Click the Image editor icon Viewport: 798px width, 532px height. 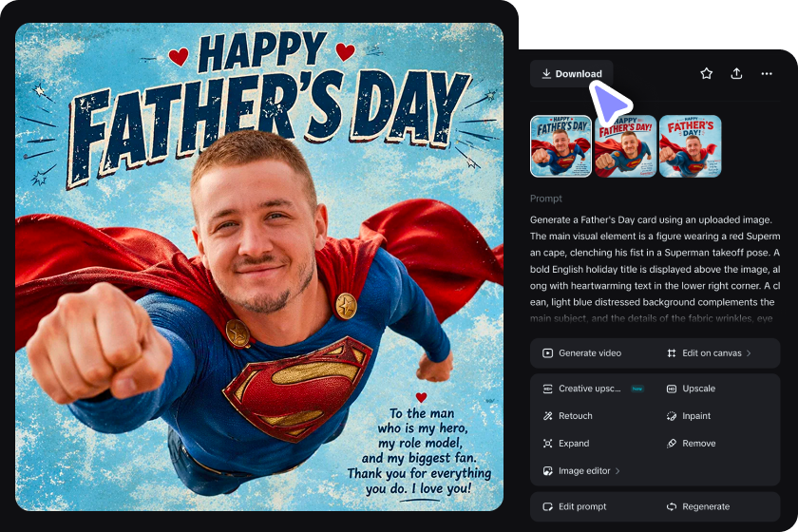pos(547,471)
